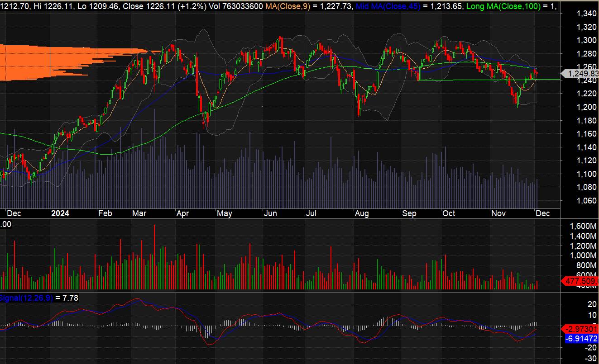599x364 pixels.
Task: Click the Dec label that precedes 2024
Action: [14, 213]
